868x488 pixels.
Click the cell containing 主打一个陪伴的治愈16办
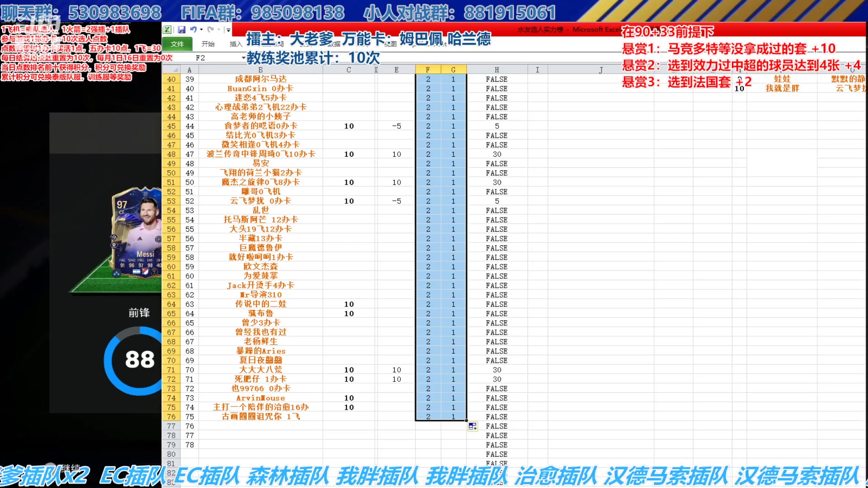click(x=260, y=407)
